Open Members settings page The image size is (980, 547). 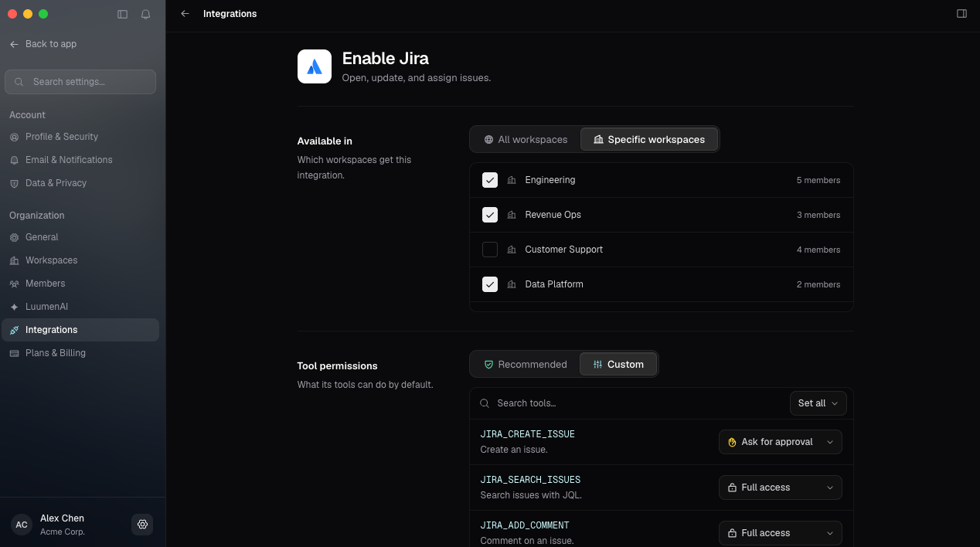point(80,284)
